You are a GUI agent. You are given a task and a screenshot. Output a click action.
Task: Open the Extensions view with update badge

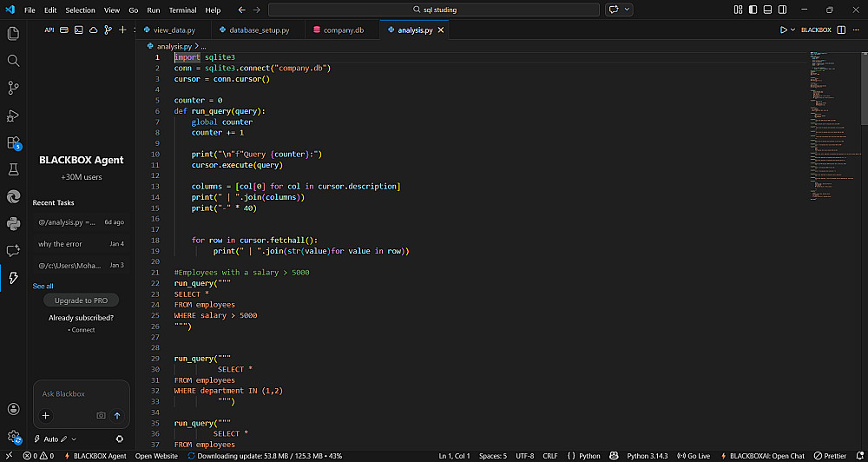click(13, 142)
